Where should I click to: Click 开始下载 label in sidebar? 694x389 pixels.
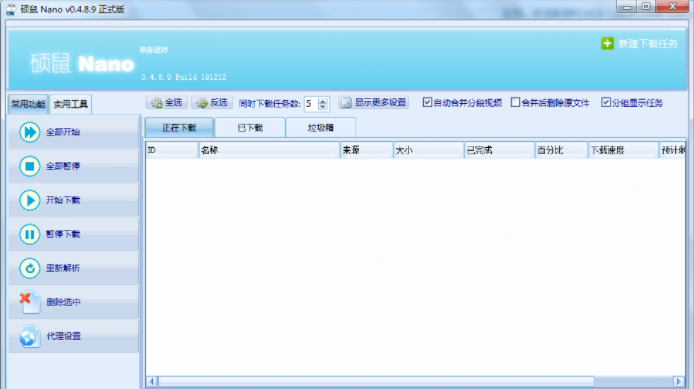coord(63,200)
